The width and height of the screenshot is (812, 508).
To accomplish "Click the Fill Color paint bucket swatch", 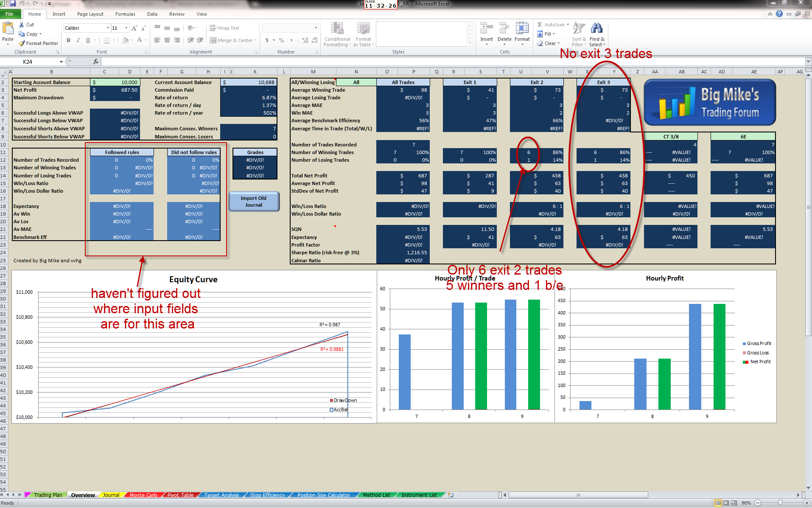I will pos(125,40).
